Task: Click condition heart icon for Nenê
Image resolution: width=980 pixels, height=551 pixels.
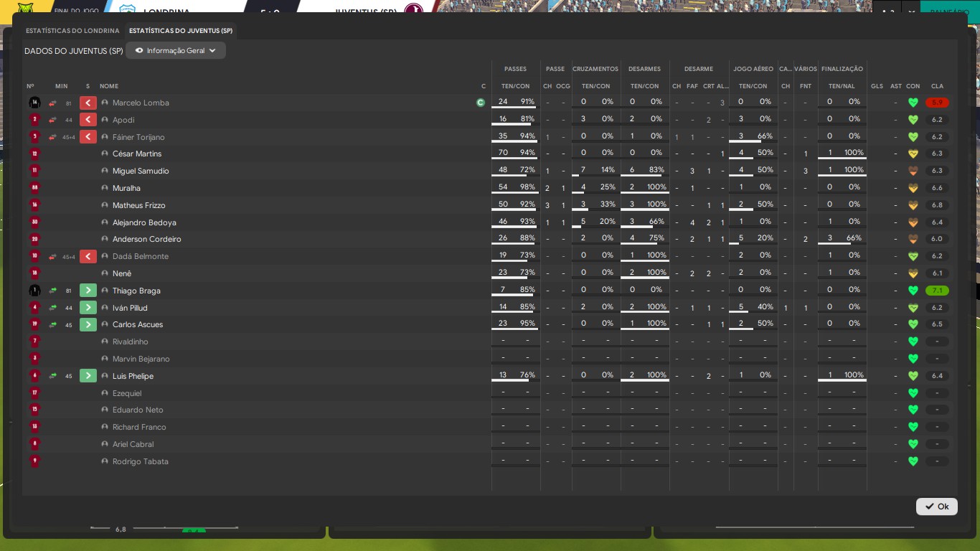Action: (x=913, y=273)
